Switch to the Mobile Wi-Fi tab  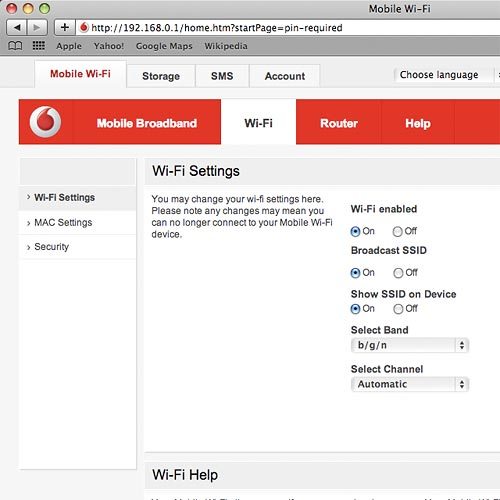pyautogui.click(x=80, y=74)
